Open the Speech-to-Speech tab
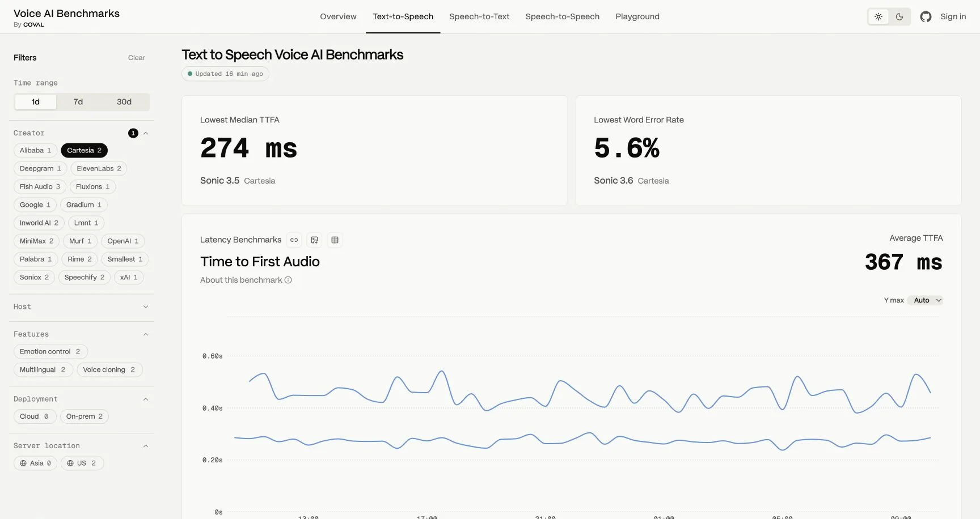The image size is (980, 519). [563, 16]
